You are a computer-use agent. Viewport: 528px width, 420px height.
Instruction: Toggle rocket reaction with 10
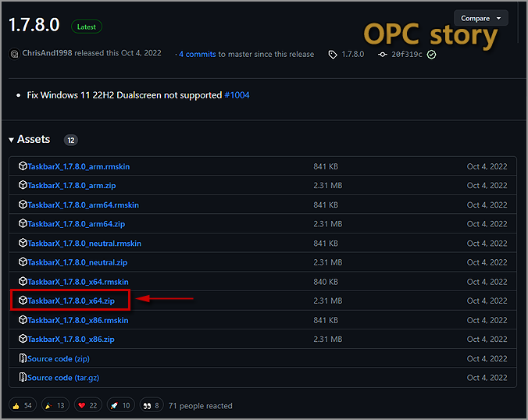coord(120,405)
